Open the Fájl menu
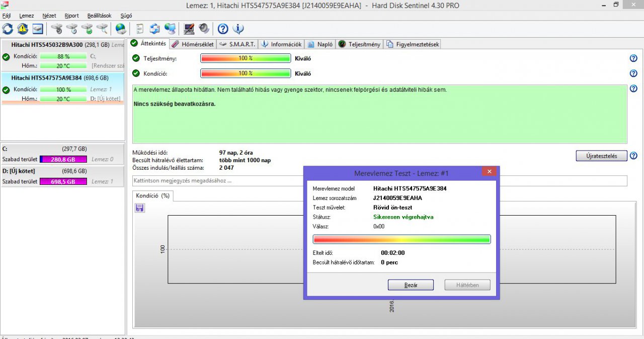The width and height of the screenshot is (644, 339). (x=7, y=16)
